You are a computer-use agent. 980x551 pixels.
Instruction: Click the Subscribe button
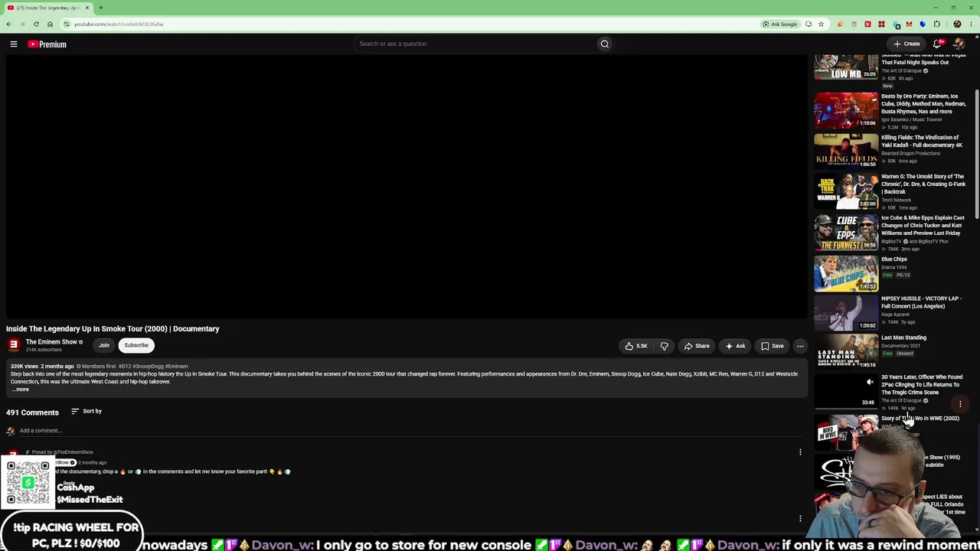click(136, 345)
